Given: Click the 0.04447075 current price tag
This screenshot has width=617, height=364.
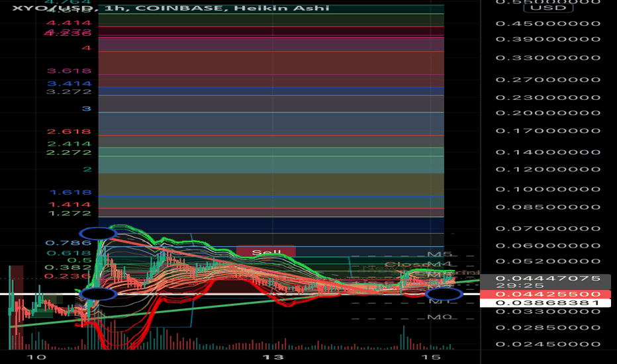Looking at the screenshot, I should [548, 278].
